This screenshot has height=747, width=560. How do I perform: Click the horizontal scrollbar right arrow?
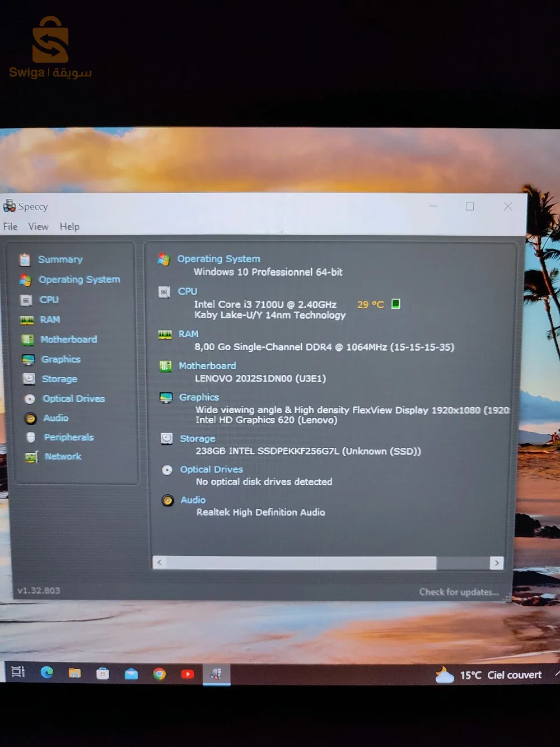tap(497, 563)
